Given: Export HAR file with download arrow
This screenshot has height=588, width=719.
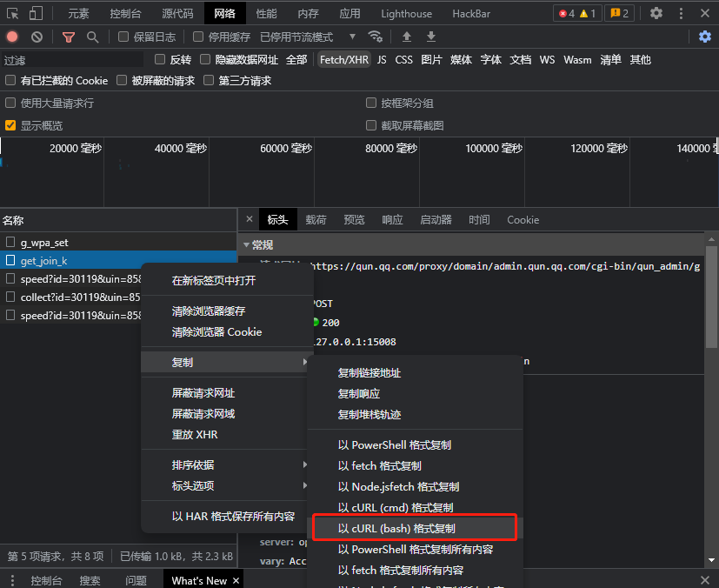Looking at the screenshot, I should (x=430, y=37).
